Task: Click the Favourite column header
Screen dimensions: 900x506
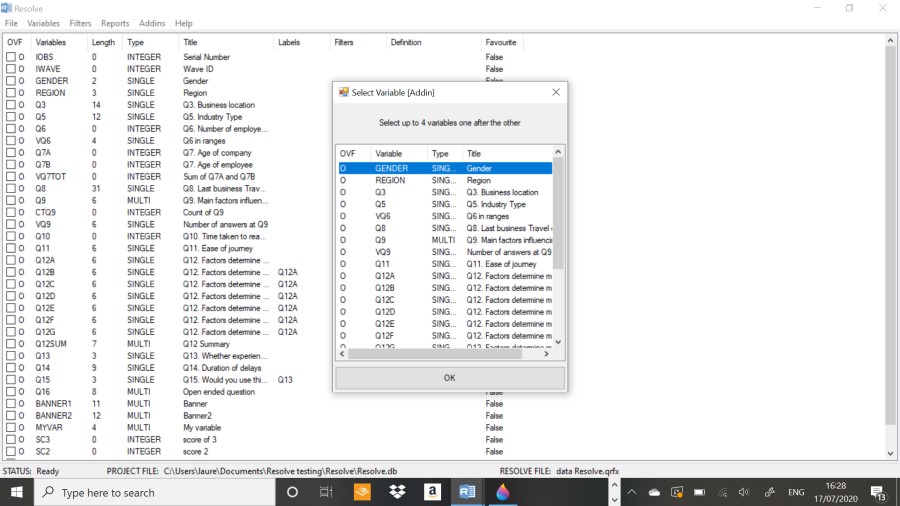Action: click(502, 42)
